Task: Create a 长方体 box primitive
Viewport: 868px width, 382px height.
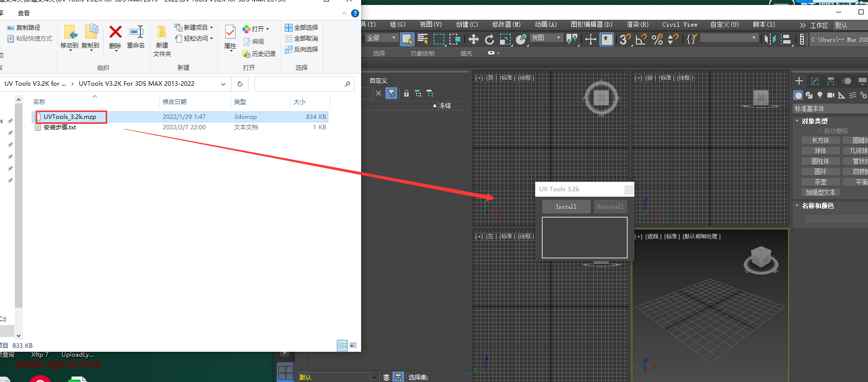Action: tap(820, 140)
